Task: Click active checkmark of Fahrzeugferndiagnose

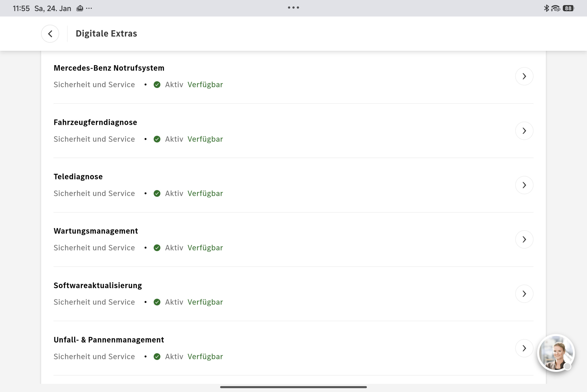Action: [157, 139]
